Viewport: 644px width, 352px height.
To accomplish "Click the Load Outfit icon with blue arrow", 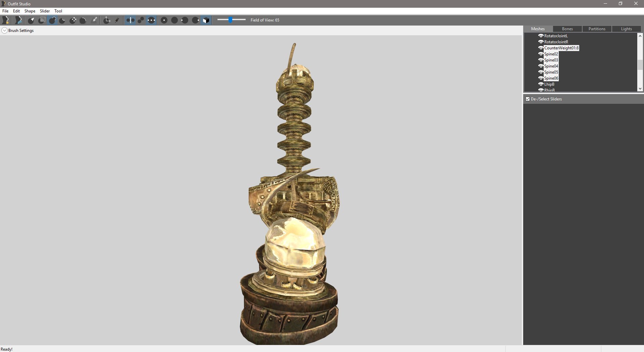I will pyautogui.click(x=18, y=20).
